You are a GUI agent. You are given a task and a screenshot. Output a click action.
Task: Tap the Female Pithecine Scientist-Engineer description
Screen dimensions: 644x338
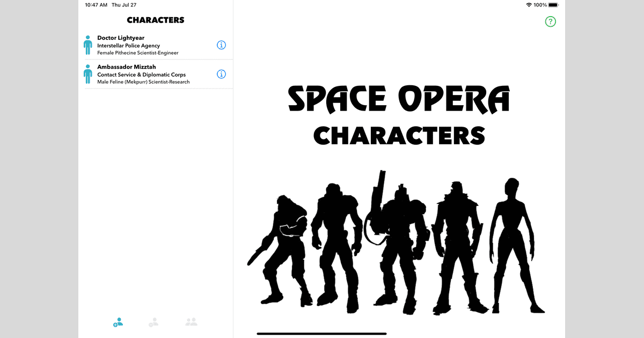pyautogui.click(x=138, y=53)
